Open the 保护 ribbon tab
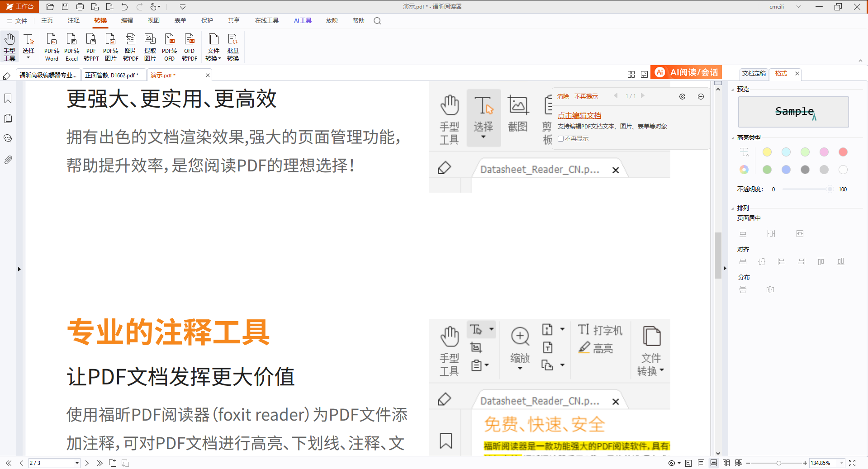Screen dimensions: 868x469 point(207,21)
